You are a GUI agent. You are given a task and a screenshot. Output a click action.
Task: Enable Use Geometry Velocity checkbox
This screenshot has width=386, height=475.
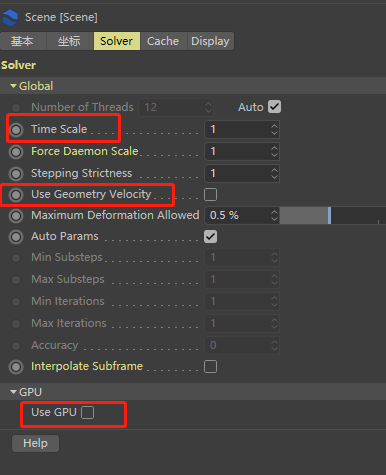point(210,194)
